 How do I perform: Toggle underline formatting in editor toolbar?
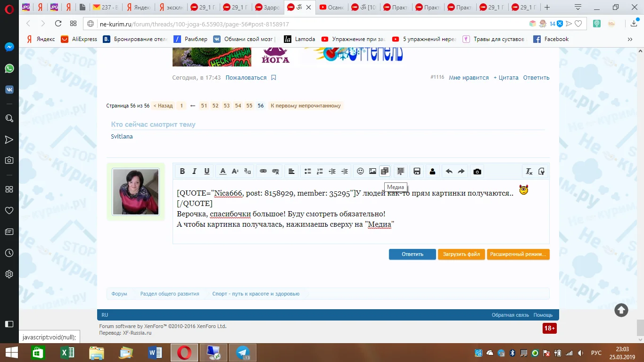coord(206,172)
